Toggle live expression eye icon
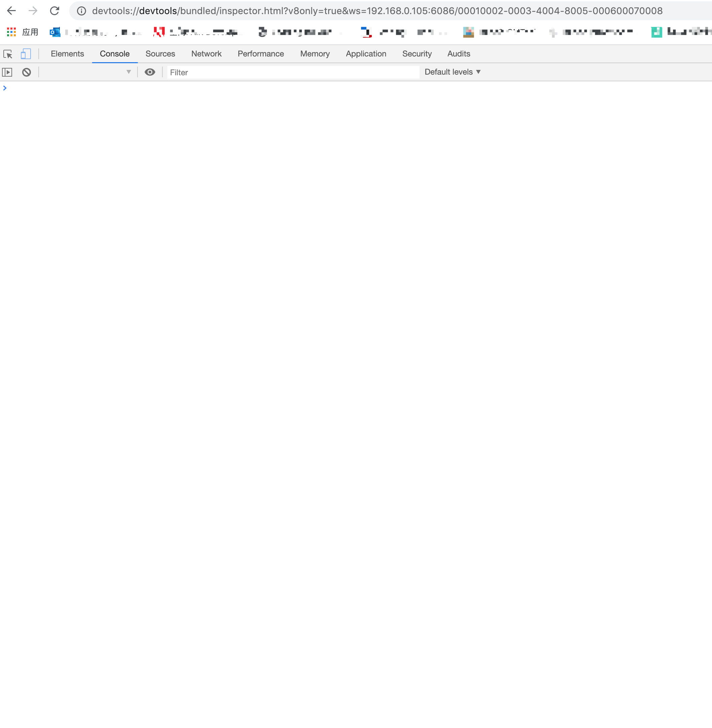The image size is (712, 728). point(150,73)
